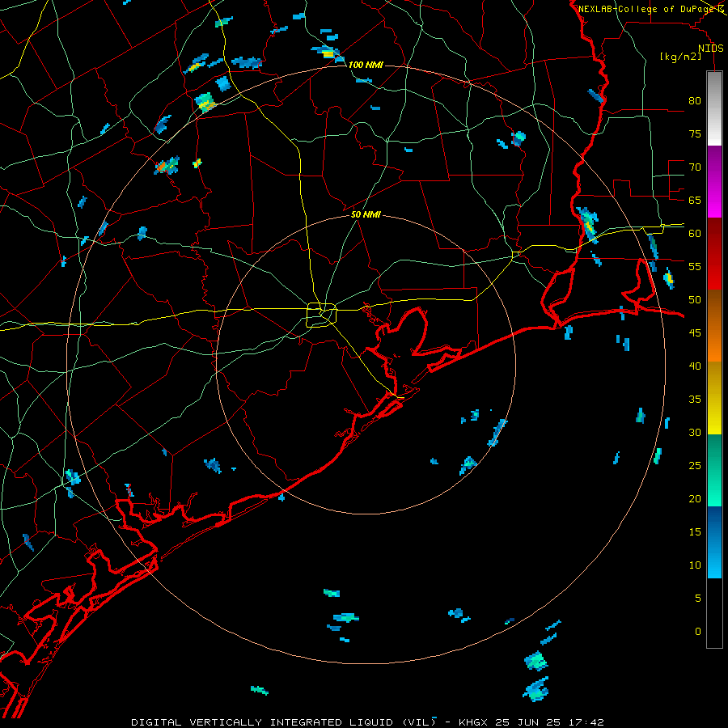Click the 50 value on the scale
The image size is (728, 728).
point(695,299)
